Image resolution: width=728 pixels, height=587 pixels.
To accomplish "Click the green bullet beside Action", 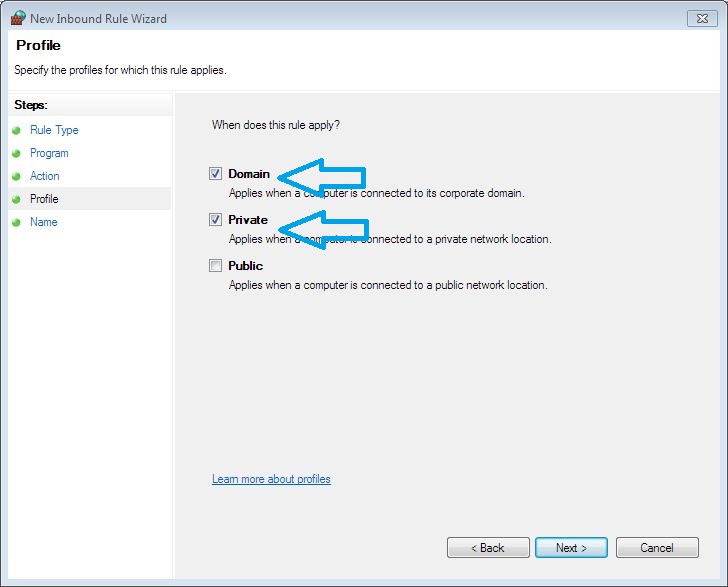I will point(16,176).
